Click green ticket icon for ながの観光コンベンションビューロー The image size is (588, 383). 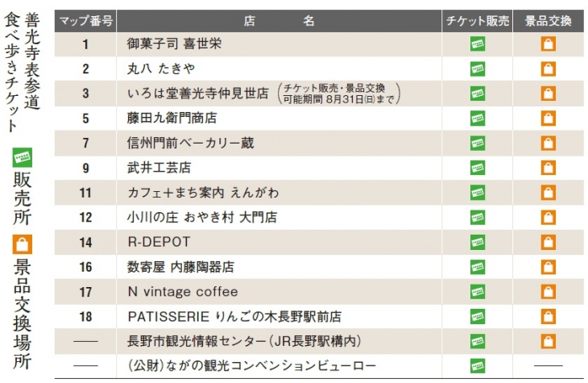point(478,366)
